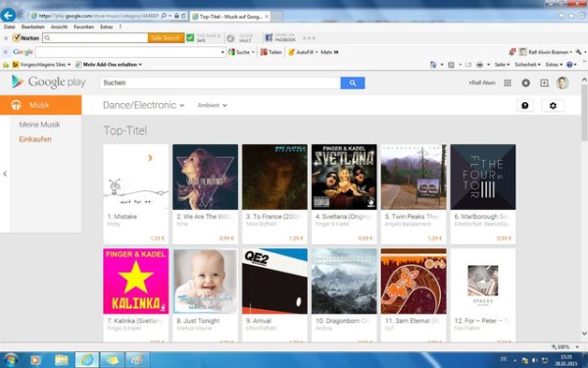Go back with the browser back arrow
The image size is (588, 368).
(x=8, y=16)
